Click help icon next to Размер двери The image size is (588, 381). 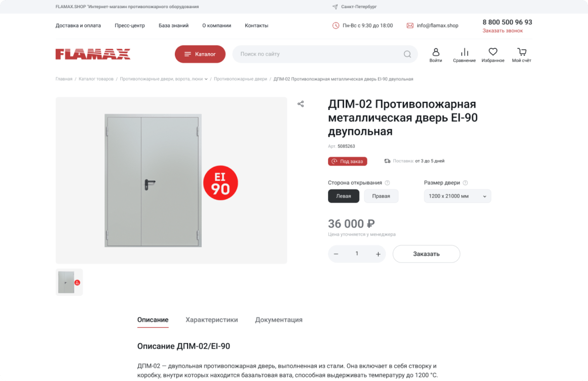(465, 182)
